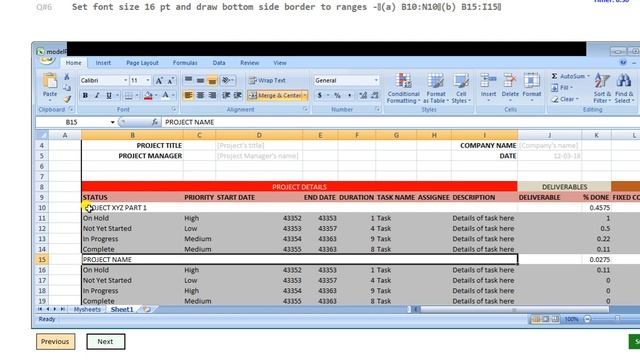Screen dimensions: 640x360
Task: Open the General number format dropdown
Action: [376, 80]
